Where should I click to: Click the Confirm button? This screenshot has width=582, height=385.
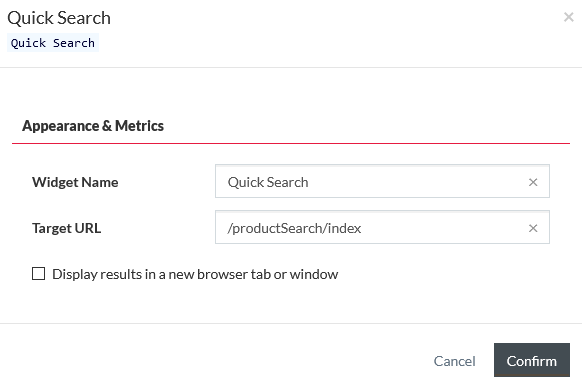[532, 360]
